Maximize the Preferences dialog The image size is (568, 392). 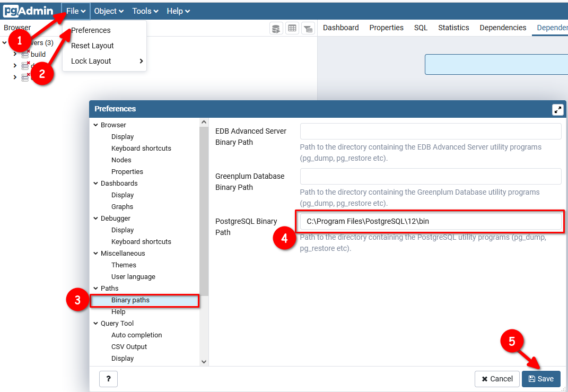557,109
